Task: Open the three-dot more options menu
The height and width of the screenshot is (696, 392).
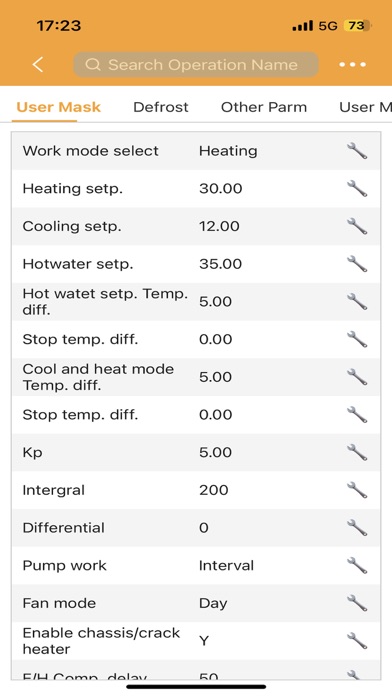Action: click(352, 65)
